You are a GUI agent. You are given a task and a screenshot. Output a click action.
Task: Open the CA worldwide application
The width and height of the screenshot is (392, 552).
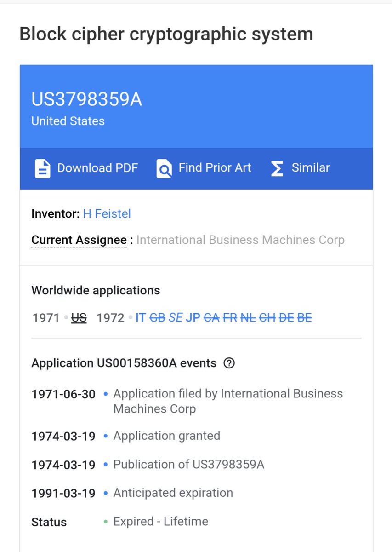(211, 318)
